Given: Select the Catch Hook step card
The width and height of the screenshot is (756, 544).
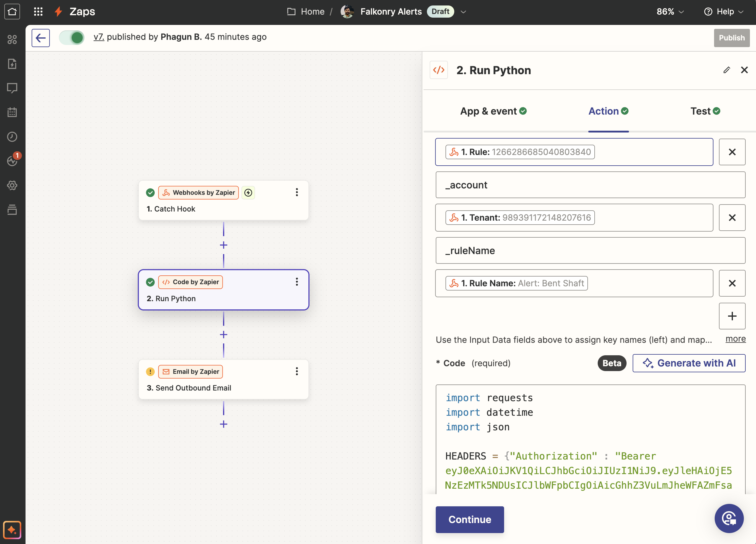Looking at the screenshot, I should 224,200.
